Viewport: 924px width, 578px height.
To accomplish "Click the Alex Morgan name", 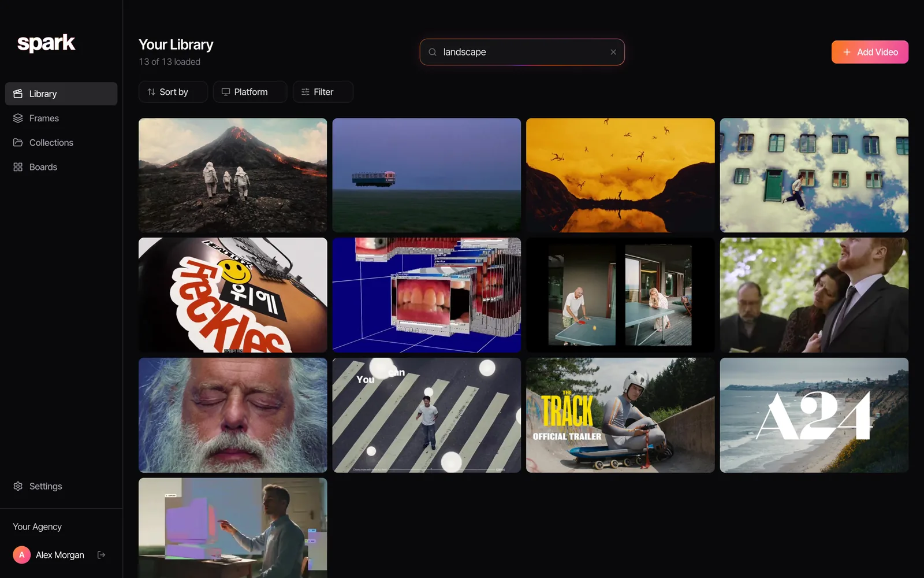I will click(59, 555).
